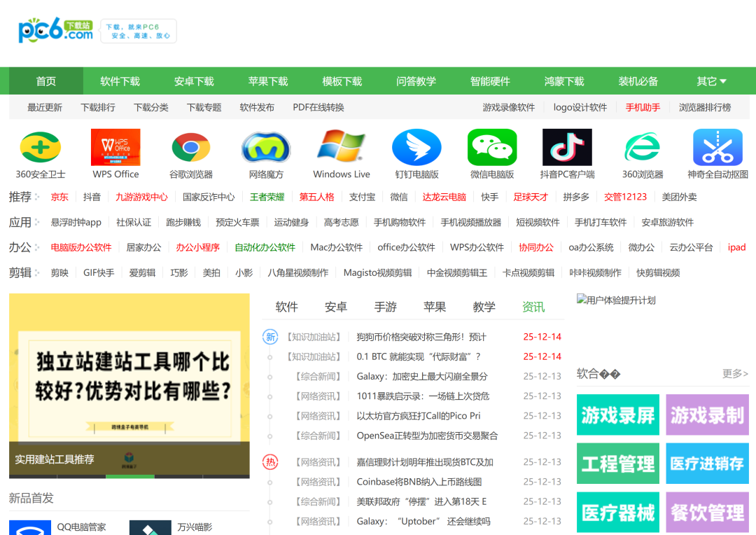Screen dimensions: 756x535
Task: Open the 微信电脑版 icon
Action: click(x=492, y=147)
